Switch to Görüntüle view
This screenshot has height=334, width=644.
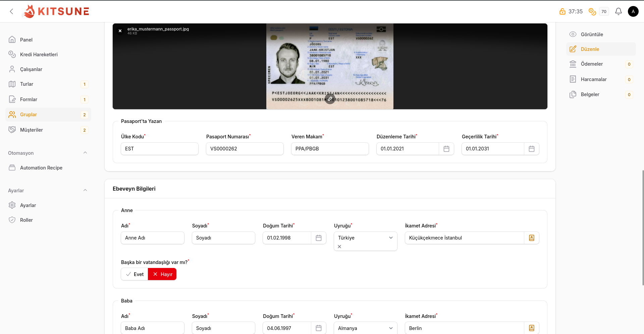point(601,34)
